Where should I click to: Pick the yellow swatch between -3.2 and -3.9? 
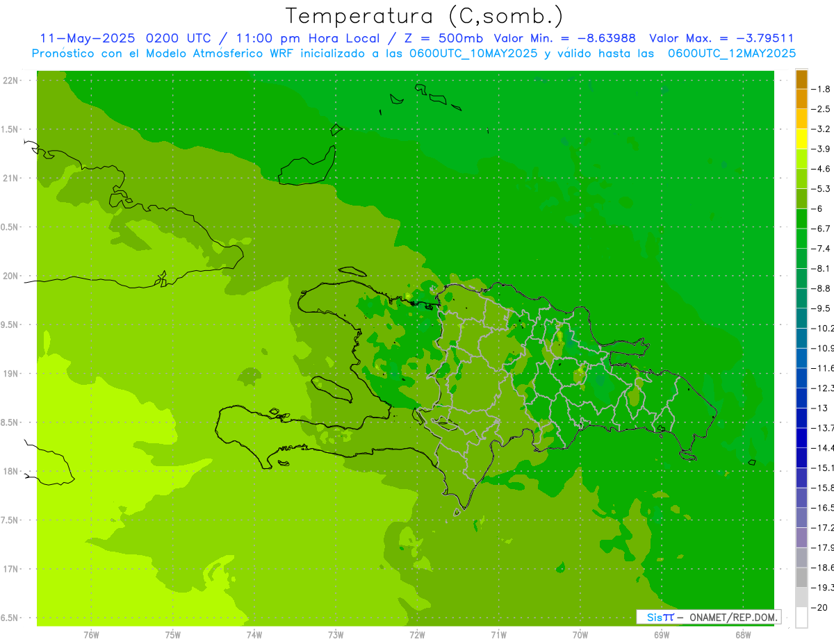tap(801, 139)
